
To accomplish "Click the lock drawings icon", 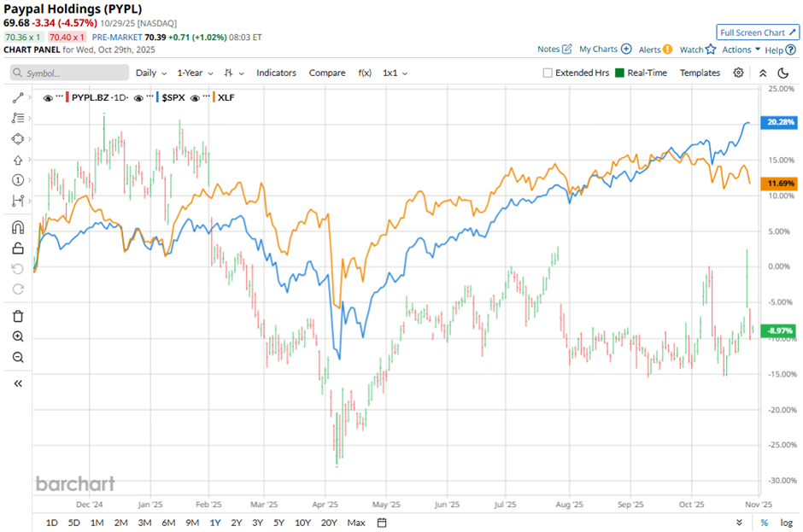I will 18,248.
